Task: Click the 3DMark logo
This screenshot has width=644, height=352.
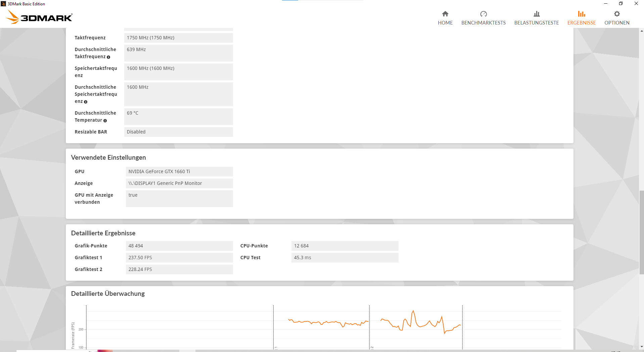Action: [x=40, y=17]
